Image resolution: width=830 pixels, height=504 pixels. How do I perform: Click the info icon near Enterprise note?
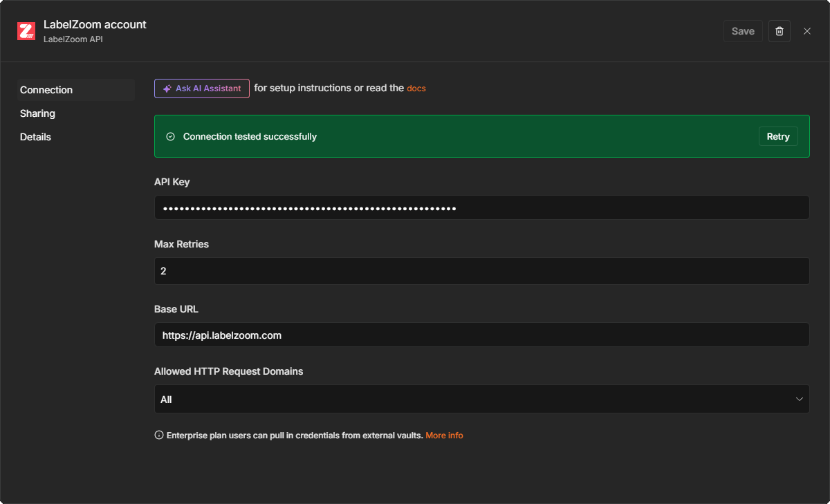tap(159, 436)
